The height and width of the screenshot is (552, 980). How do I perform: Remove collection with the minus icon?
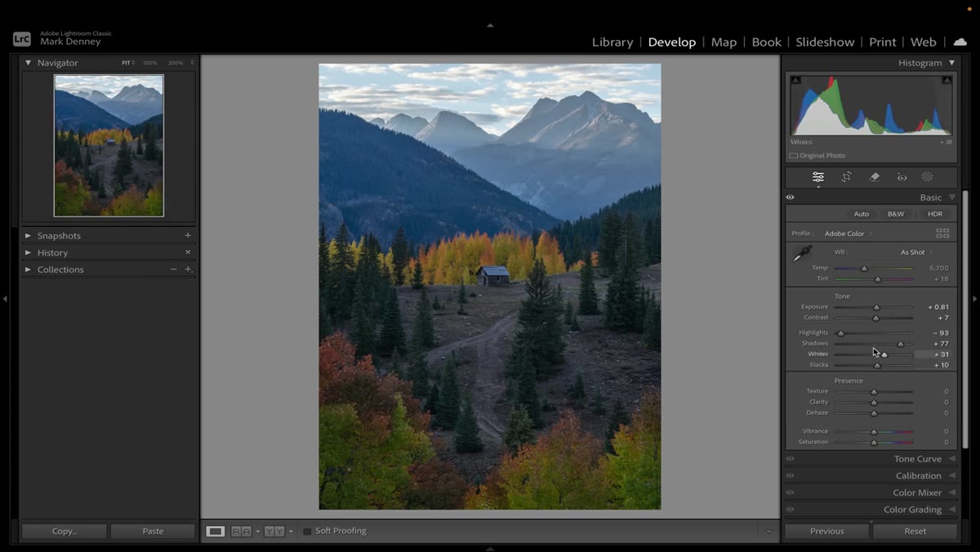coord(173,269)
